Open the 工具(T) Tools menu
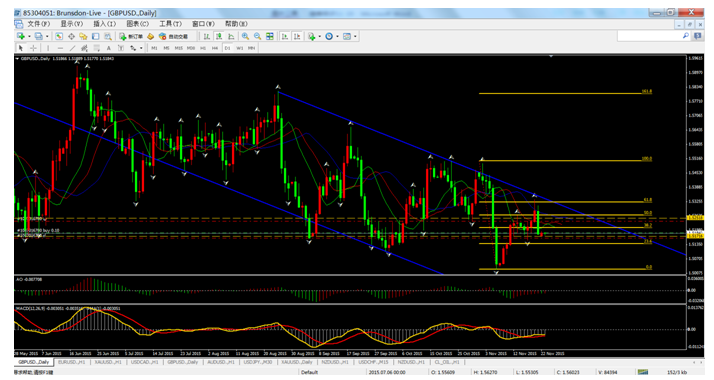 (170, 24)
